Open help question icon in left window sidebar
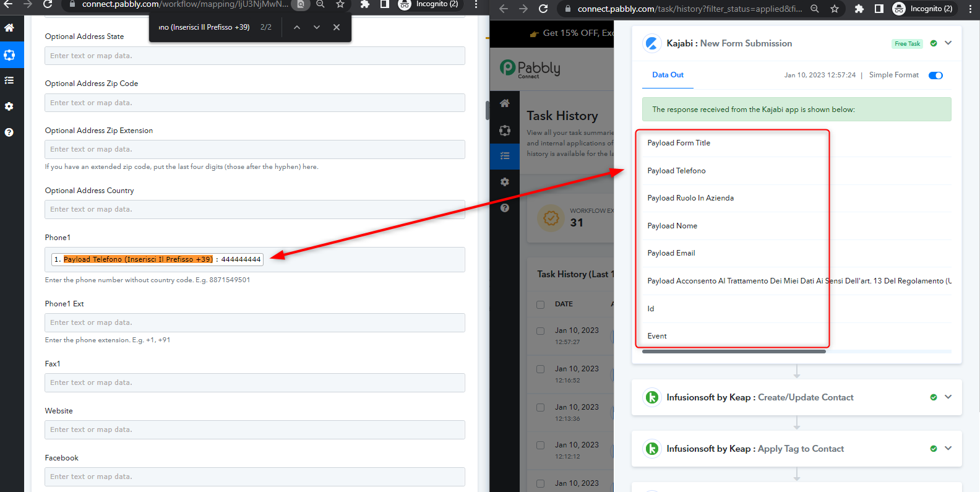980x492 pixels. click(x=9, y=132)
